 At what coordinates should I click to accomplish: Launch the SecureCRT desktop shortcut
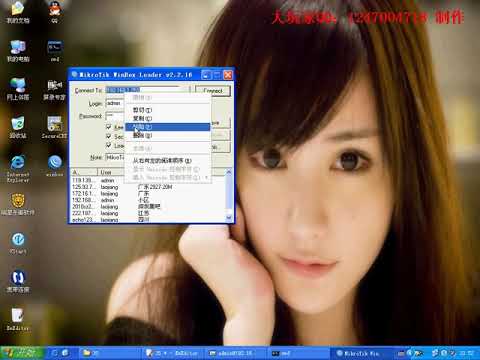[54, 127]
